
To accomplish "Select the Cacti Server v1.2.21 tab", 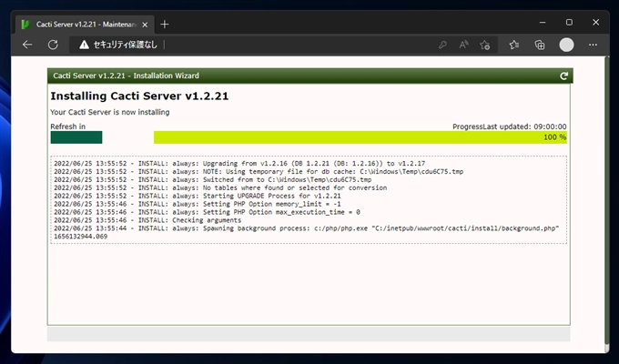I will pos(85,25).
